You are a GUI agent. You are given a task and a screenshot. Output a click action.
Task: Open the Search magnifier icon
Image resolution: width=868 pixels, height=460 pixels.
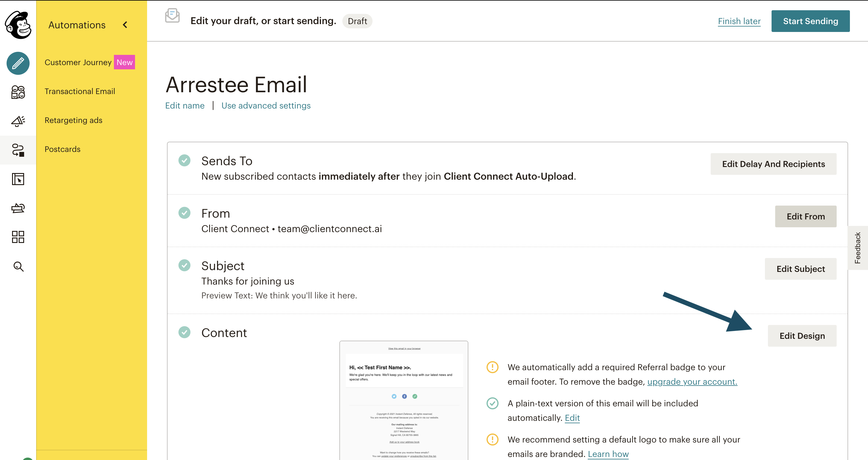point(18,266)
